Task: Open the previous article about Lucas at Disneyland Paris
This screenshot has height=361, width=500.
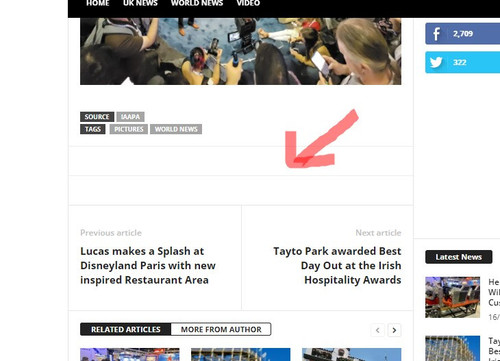Action: tap(148, 266)
